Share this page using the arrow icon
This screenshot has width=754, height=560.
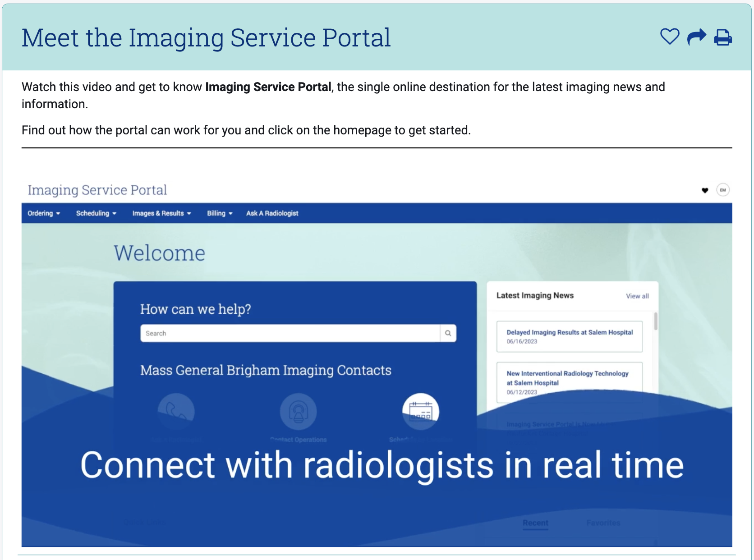click(x=696, y=37)
